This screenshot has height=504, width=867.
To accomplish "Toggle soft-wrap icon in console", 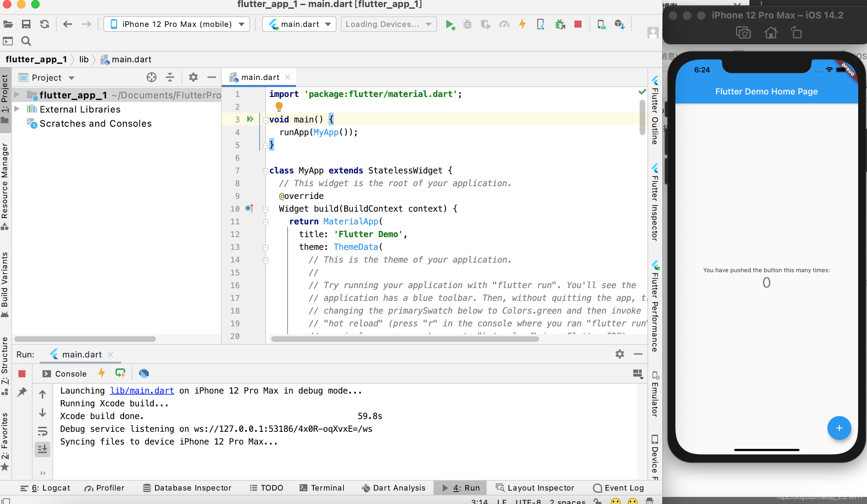I will coord(42,431).
